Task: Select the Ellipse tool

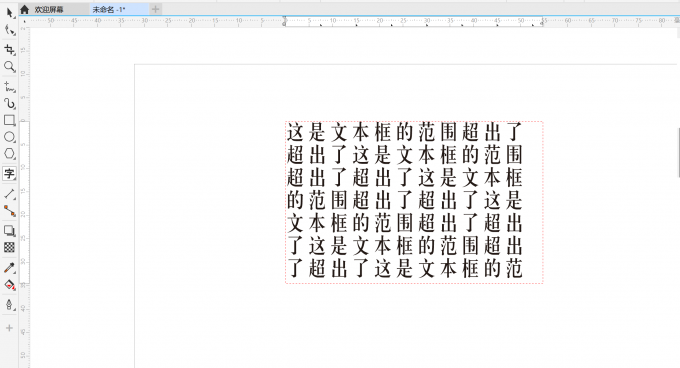Action: (x=9, y=137)
